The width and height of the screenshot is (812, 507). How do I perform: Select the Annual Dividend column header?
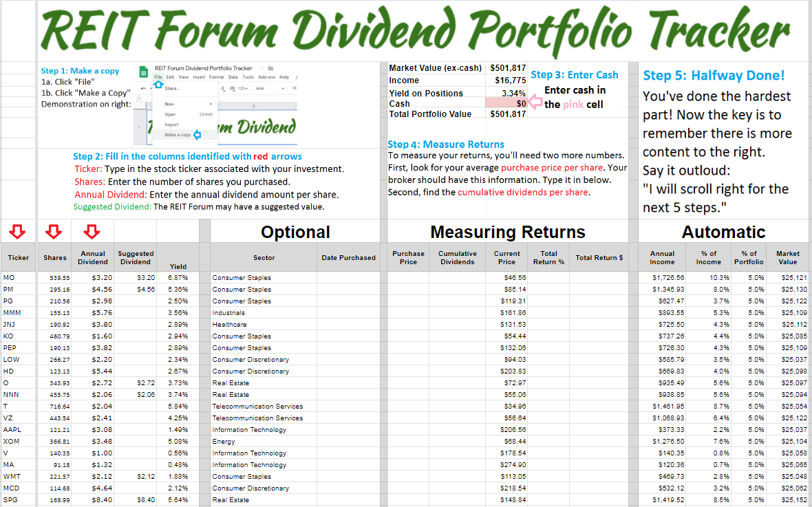(x=93, y=257)
